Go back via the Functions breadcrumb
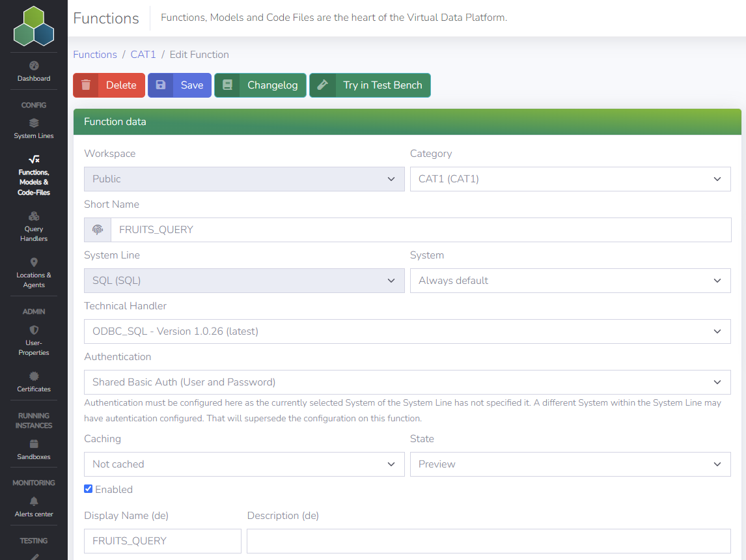The width and height of the screenshot is (746, 560). pyautogui.click(x=95, y=54)
